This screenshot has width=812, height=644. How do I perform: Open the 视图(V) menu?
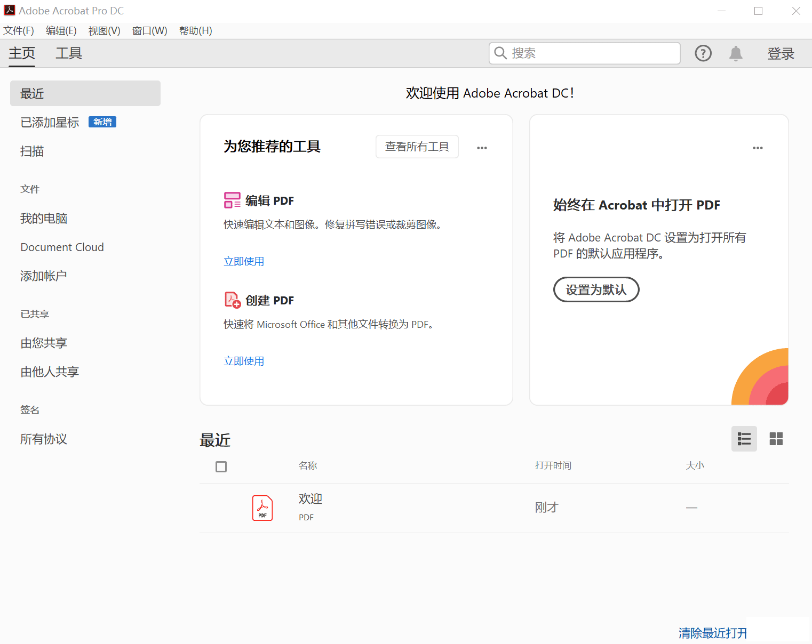[x=105, y=31]
